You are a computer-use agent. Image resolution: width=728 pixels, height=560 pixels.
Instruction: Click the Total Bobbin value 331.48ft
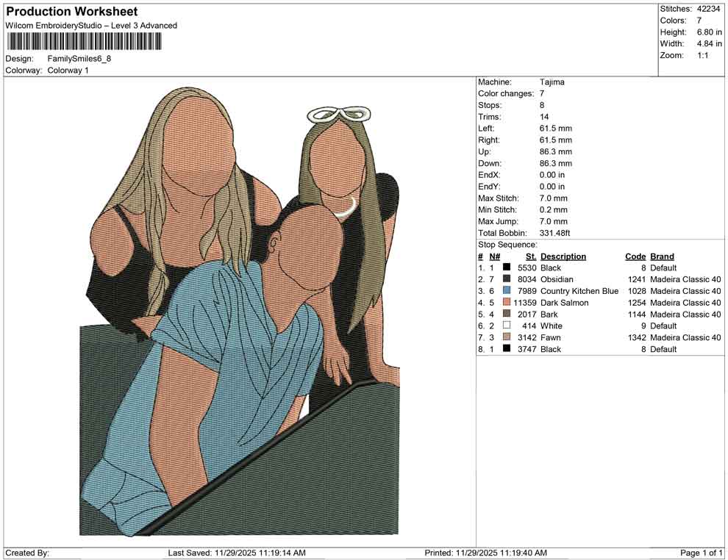(555, 233)
